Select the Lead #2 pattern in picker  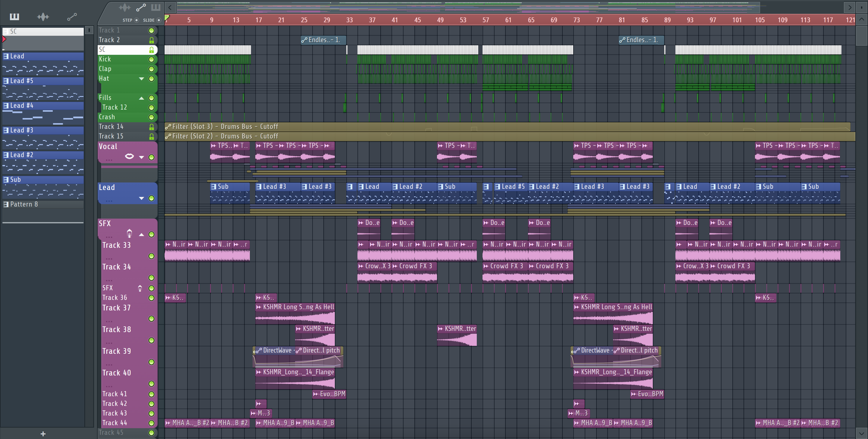(x=43, y=163)
